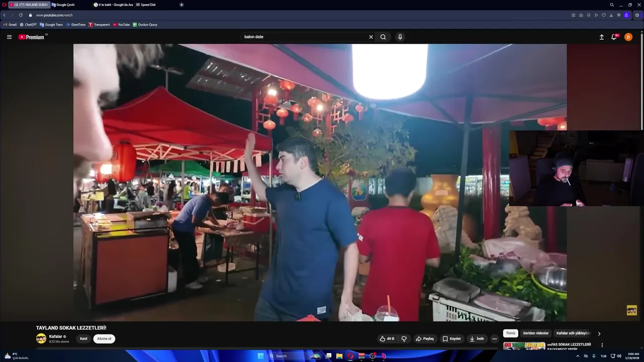Take a snapshot with edit icon
644x362 pixels.
click(x=574, y=15)
